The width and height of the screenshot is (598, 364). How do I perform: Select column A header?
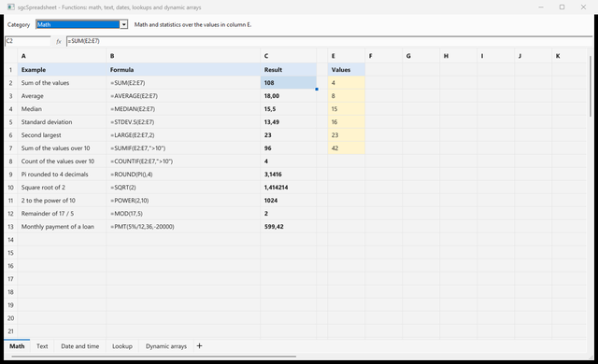(x=62, y=56)
